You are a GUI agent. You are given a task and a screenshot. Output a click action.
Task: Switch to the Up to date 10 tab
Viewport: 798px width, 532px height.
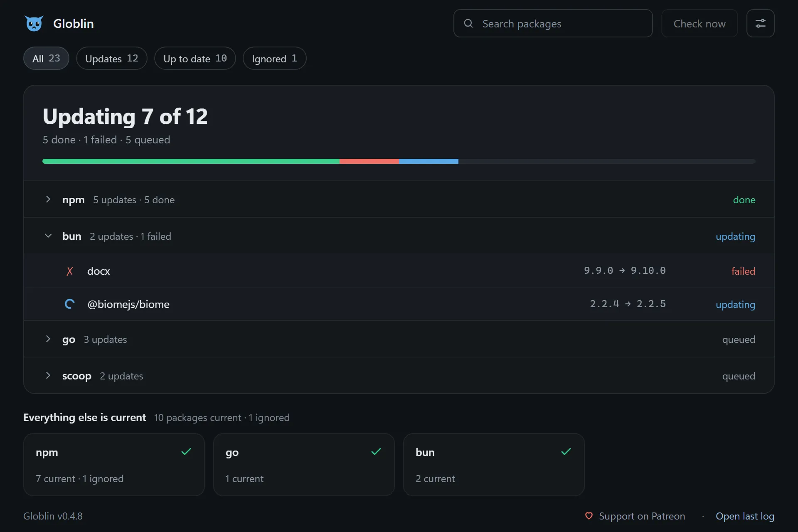tap(195, 58)
